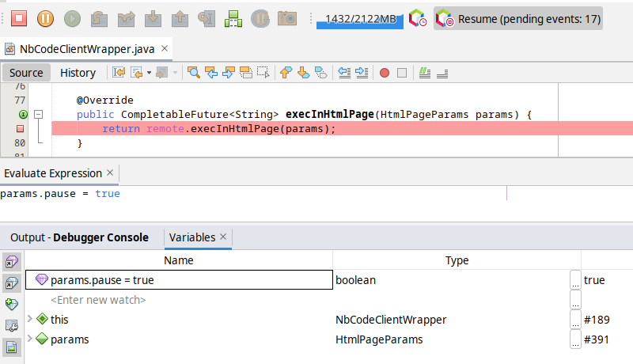The width and height of the screenshot is (633, 364).
Task: Select the NbCodeClientWrapper.java tab
Action: pyautogui.click(x=87, y=49)
